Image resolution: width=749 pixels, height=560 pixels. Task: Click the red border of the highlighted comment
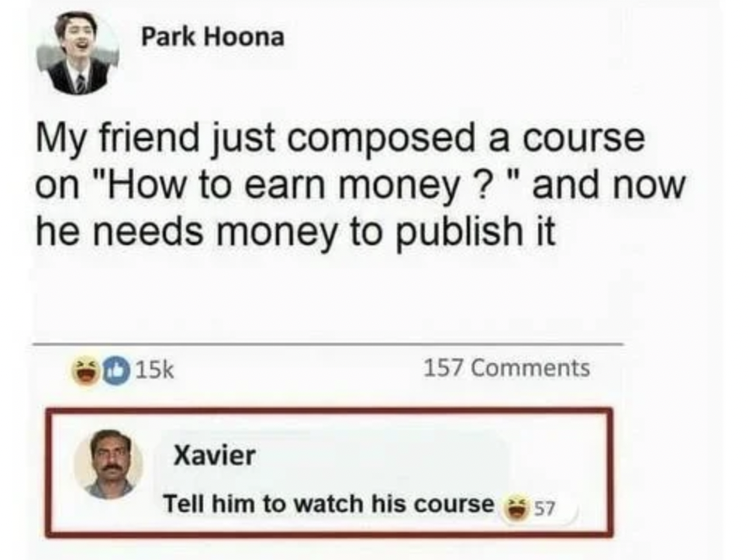click(x=329, y=410)
